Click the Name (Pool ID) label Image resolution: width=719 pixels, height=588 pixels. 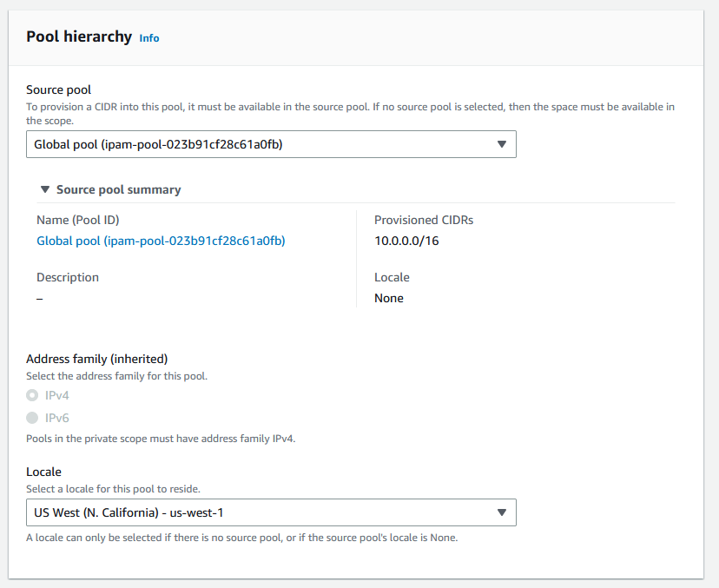(x=78, y=220)
